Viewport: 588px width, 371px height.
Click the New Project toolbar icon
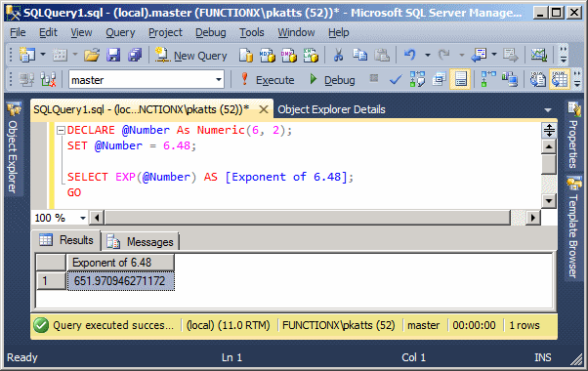click(27, 55)
